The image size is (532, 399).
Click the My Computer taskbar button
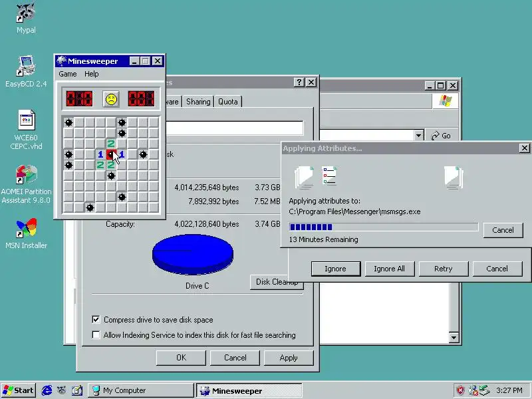141,390
